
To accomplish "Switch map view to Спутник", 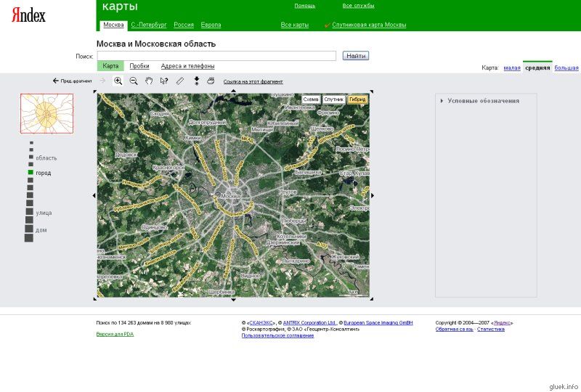I will 333,99.
